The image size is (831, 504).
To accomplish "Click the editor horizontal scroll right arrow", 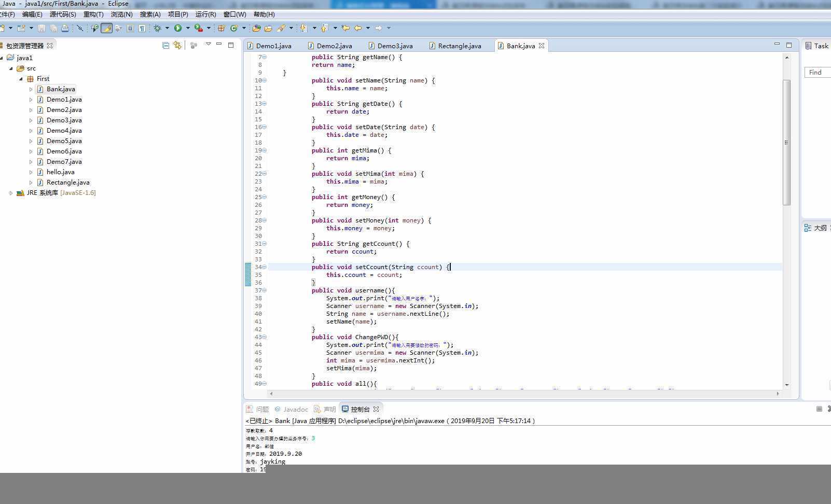I will [x=777, y=394].
